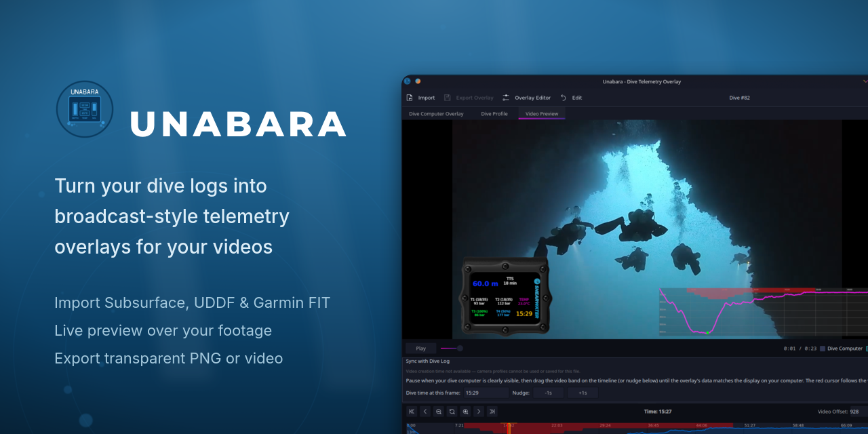
Task: Click the Edit toolbar label
Action: [x=577, y=98]
